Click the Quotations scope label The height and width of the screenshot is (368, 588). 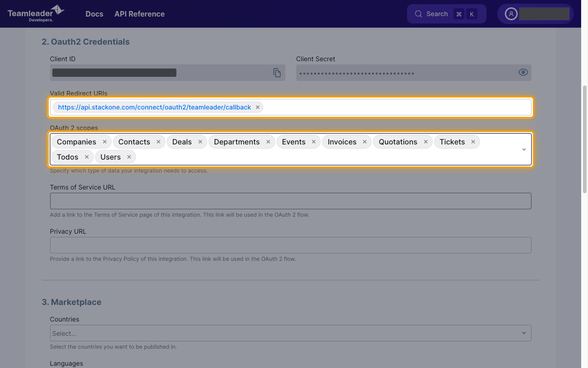[398, 142]
